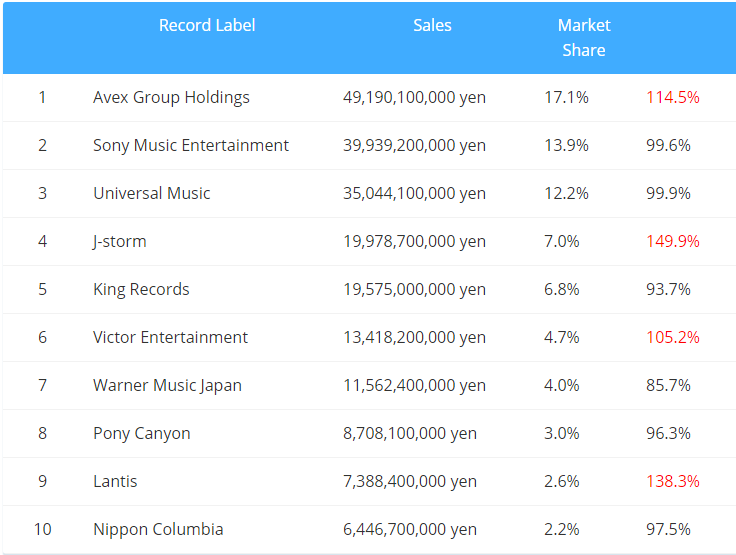This screenshot has width=736, height=555.
Task: Click the Record Label column header
Action: [x=207, y=25]
